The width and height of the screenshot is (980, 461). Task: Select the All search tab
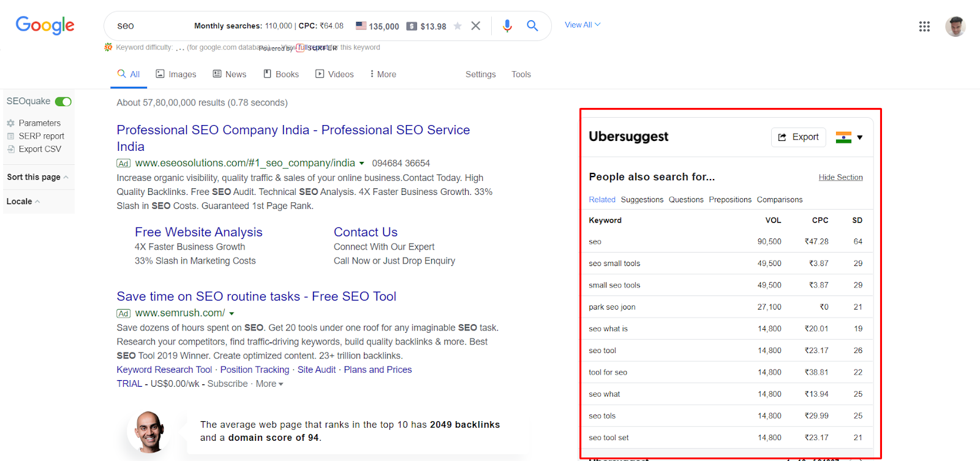tap(129, 74)
